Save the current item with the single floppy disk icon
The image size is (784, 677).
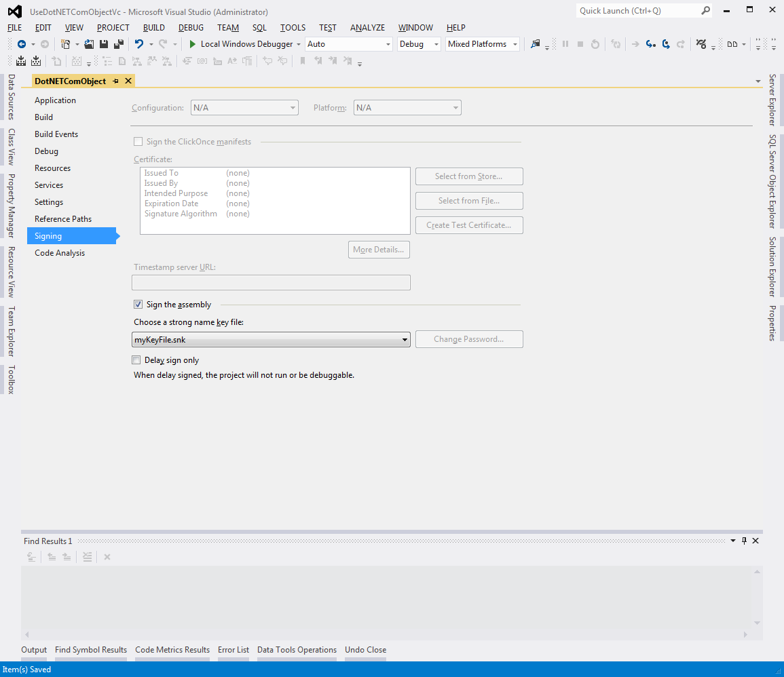pyautogui.click(x=104, y=44)
